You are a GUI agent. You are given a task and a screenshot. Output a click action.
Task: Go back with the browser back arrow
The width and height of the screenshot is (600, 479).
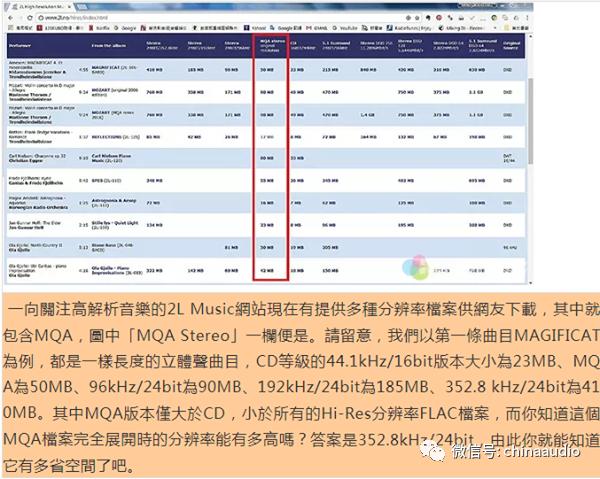(10, 18)
